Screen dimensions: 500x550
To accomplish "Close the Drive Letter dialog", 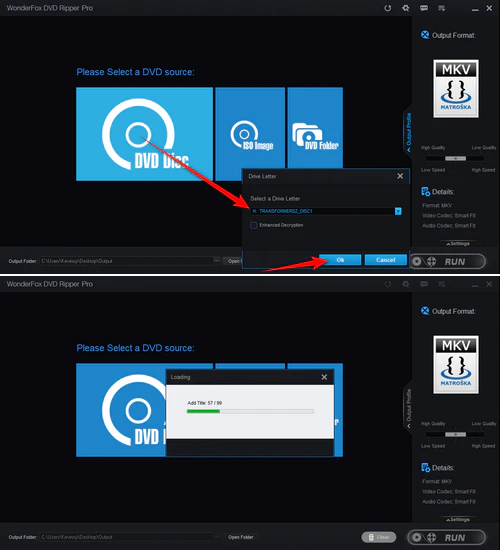I will [400, 176].
